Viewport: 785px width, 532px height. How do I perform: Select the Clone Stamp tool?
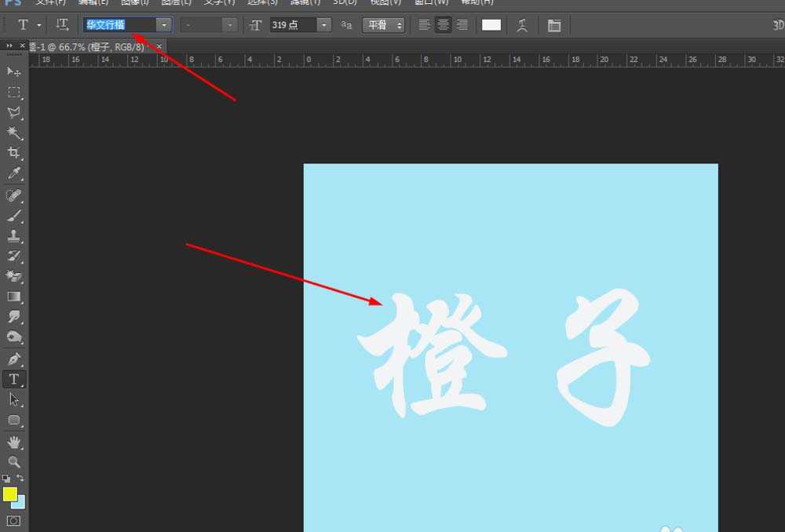coord(13,235)
